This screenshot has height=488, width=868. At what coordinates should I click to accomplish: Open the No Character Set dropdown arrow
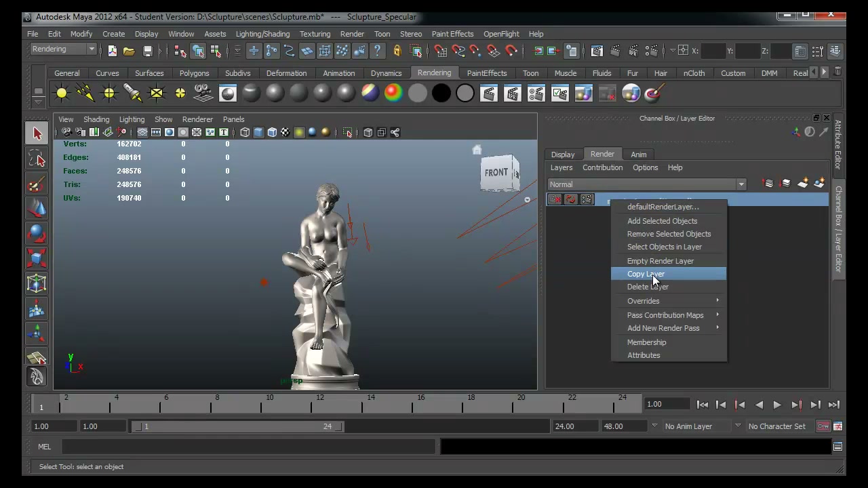pyautogui.click(x=738, y=426)
